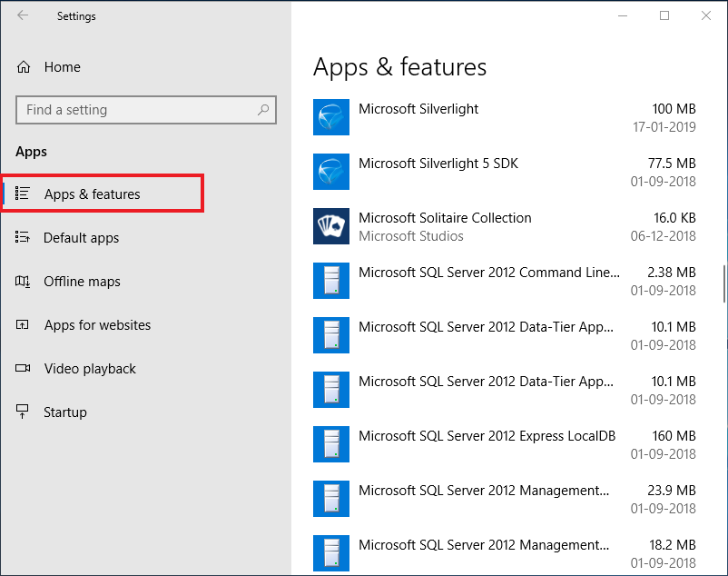Screen dimensions: 728x576
Task: Click the Apps section header in sidebar
Action: [31, 152]
